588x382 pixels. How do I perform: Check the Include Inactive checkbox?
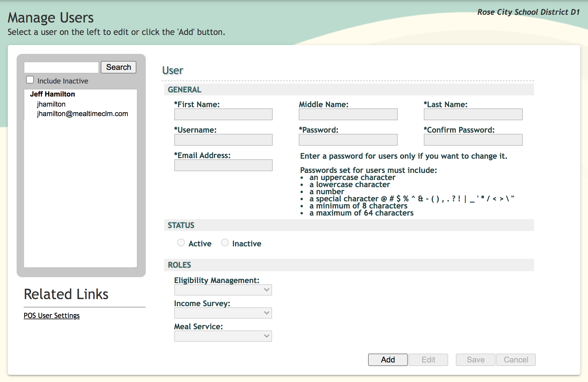coord(30,80)
